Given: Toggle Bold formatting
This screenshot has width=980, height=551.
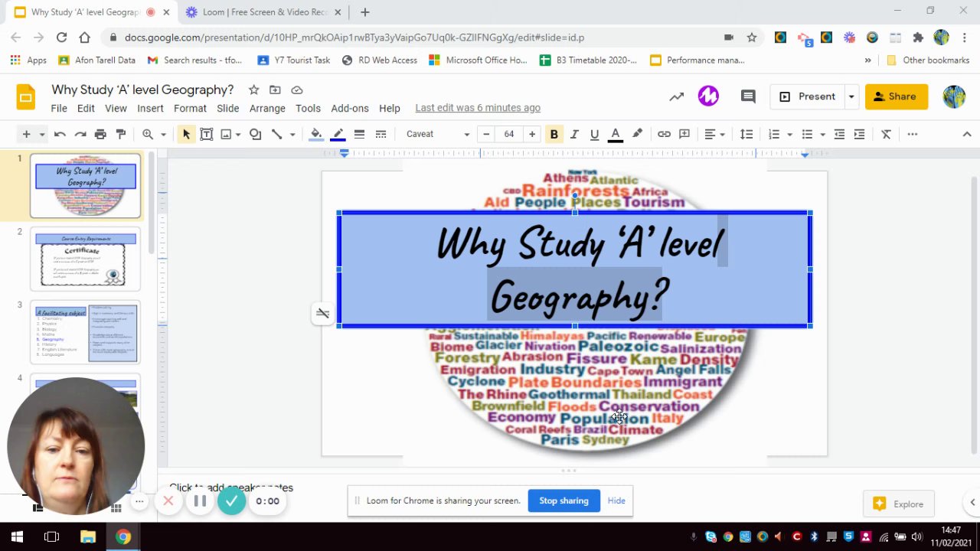Looking at the screenshot, I should click(554, 134).
